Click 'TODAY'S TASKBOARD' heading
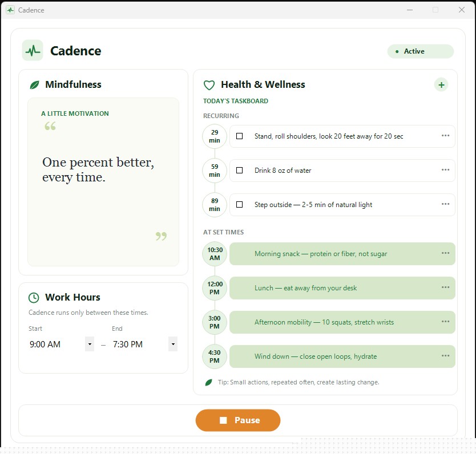Viewport: 476px width, 454px height. (236, 101)
